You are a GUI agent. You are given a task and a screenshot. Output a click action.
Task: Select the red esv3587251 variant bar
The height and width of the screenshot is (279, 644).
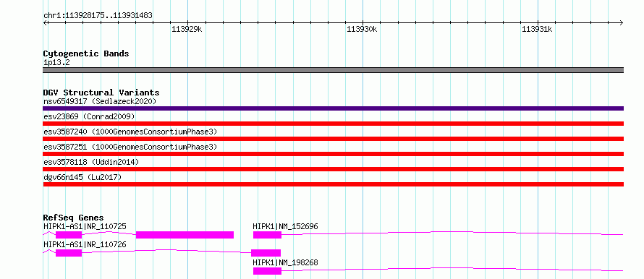pyautogui.click(x=333, y=154)
